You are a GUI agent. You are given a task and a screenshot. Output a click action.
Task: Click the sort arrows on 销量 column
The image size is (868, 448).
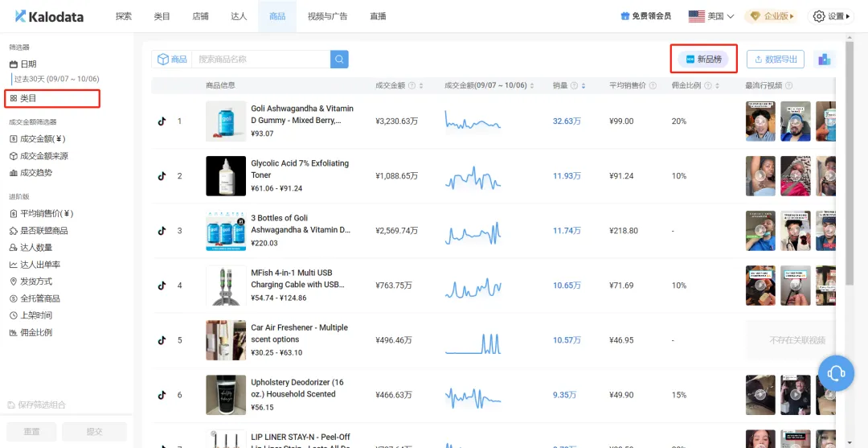[x=583, y=86]
